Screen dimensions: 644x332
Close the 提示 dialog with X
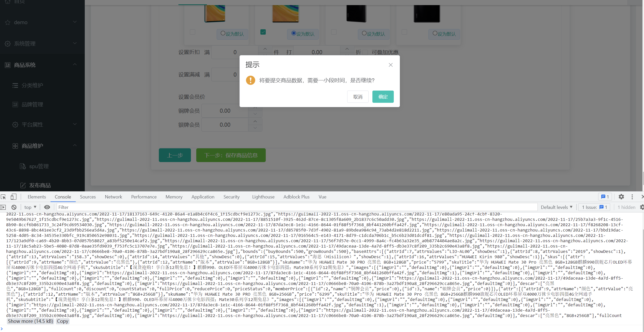[391, 65]
